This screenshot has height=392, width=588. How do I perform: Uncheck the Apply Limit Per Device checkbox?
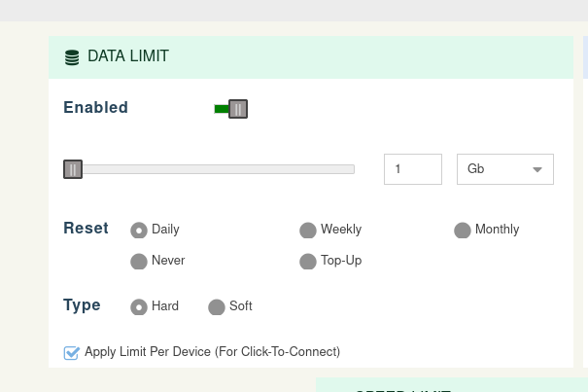tap(71, 353)
